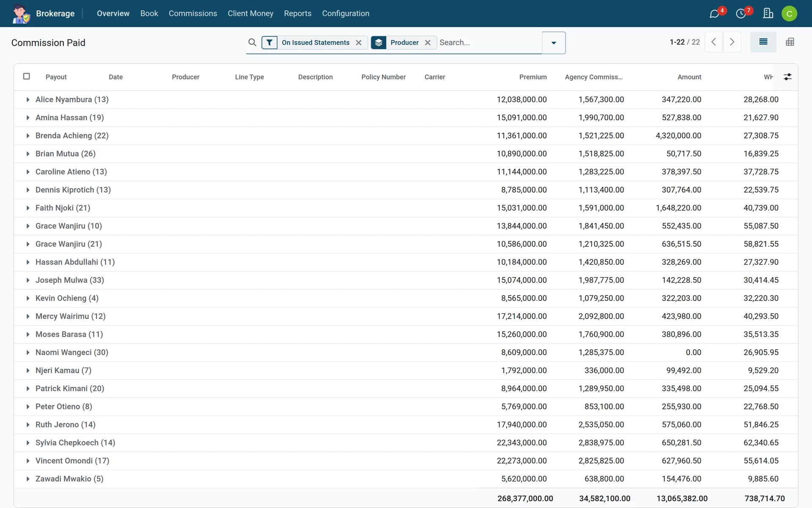Toggle the select-all checkbox in header
812x508 pixels.
[27, 76]
